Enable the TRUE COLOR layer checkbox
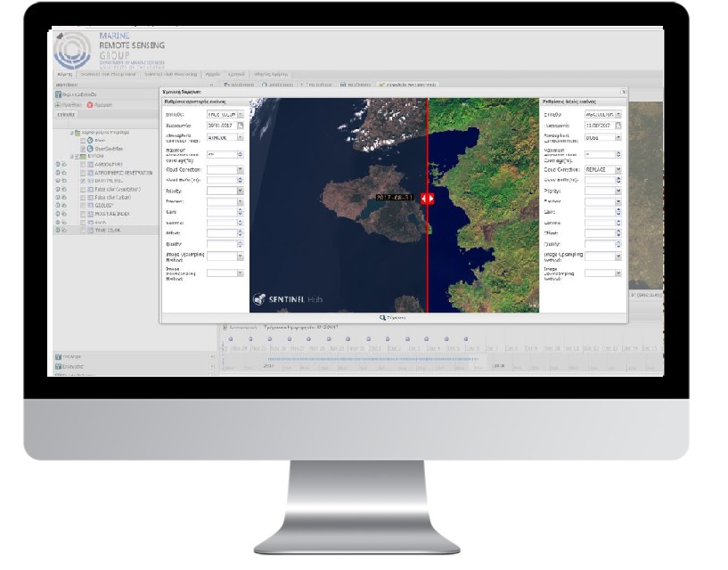The width and height of the screenshot is (728, 570). coord(83,231)
